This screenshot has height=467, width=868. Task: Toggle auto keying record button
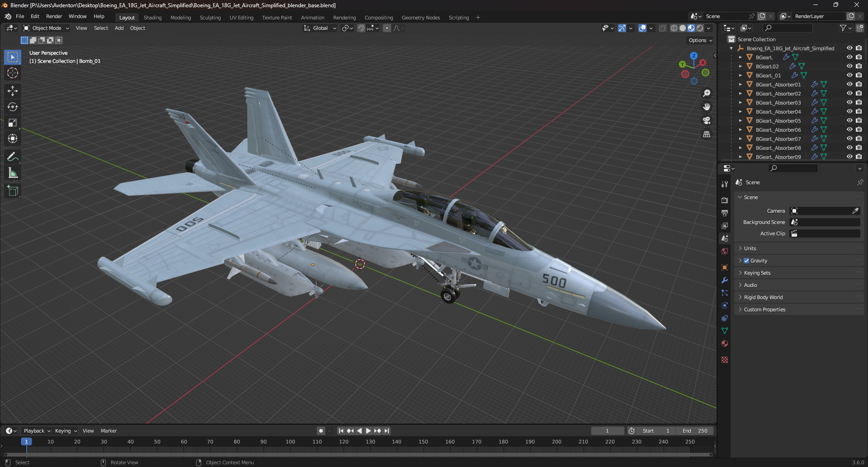pyautogui.click(x=321, y=431)
